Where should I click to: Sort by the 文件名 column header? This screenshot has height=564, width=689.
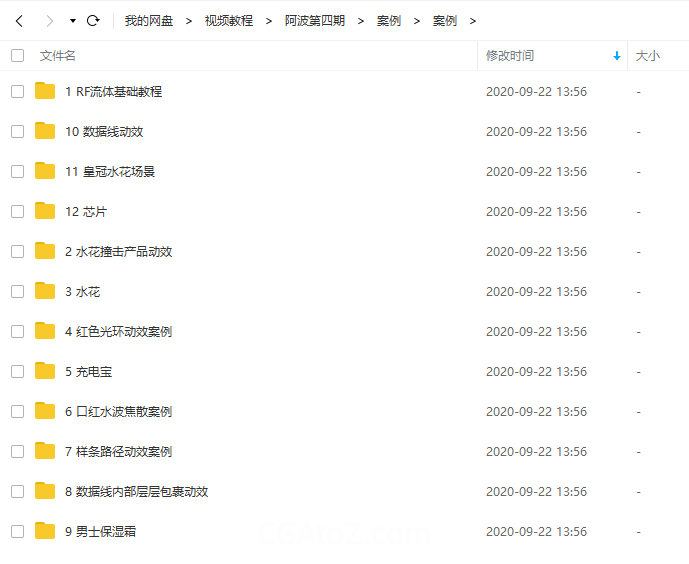(58, 56)
